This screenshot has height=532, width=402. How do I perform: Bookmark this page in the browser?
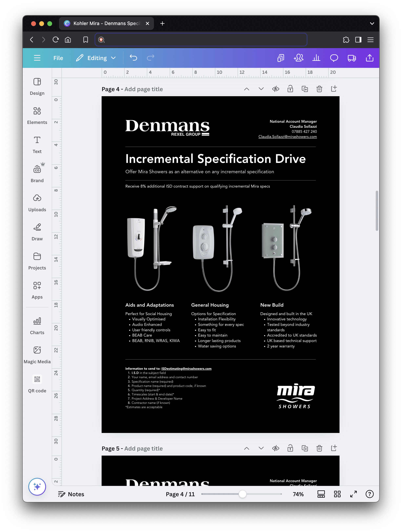(86, 40)
